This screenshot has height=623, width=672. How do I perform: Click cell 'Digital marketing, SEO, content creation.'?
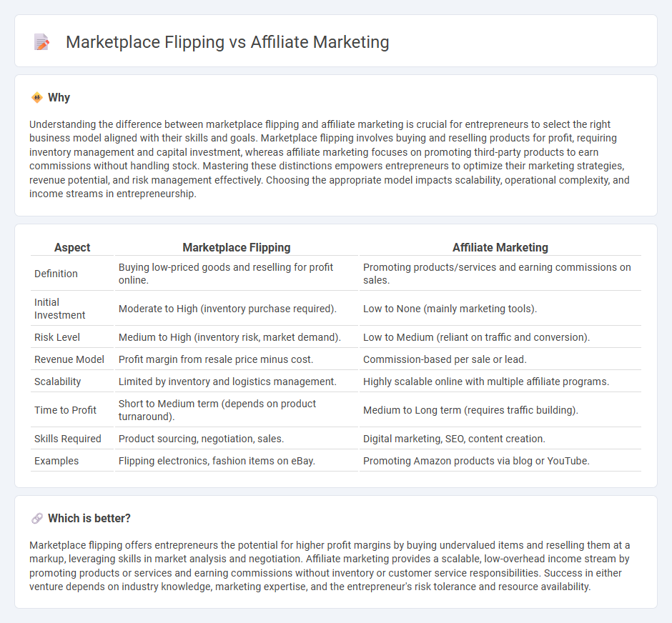click(x=500, y=439)
